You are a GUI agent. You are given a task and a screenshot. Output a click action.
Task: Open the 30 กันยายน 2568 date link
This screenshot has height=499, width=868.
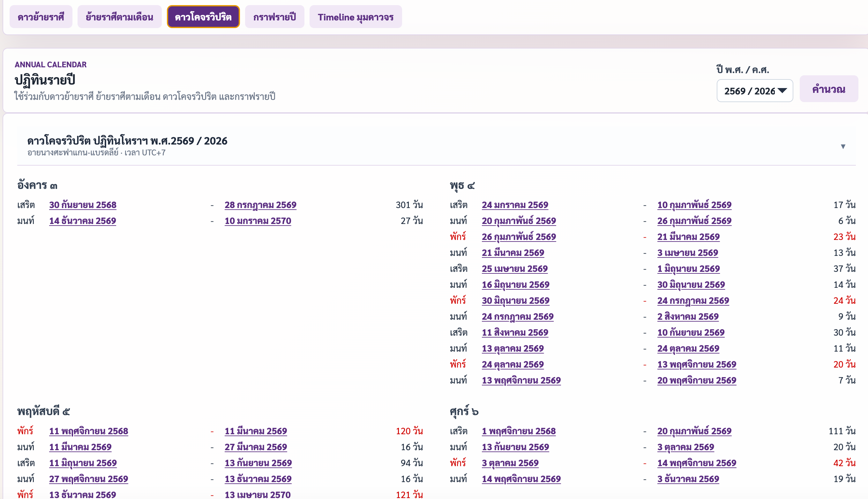point(83,205)
